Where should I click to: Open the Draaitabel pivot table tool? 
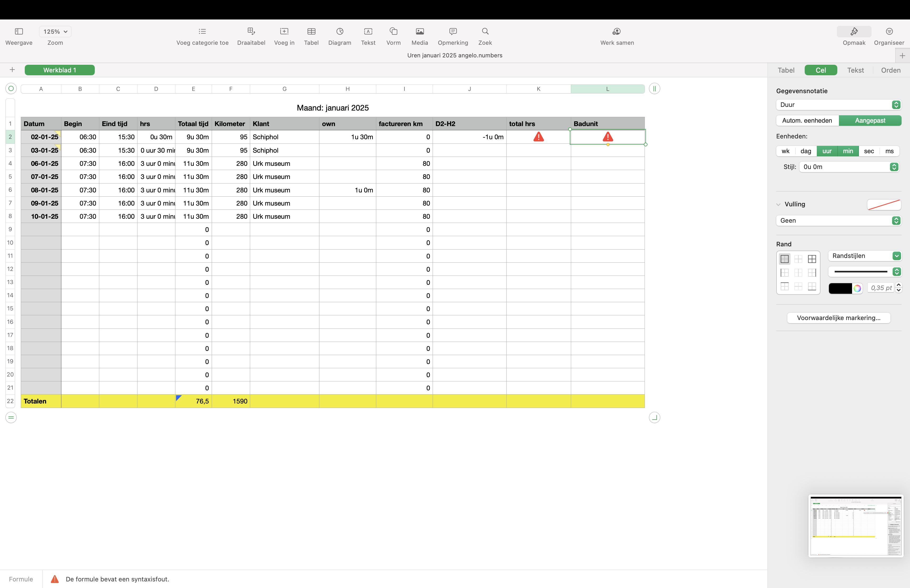251,31
